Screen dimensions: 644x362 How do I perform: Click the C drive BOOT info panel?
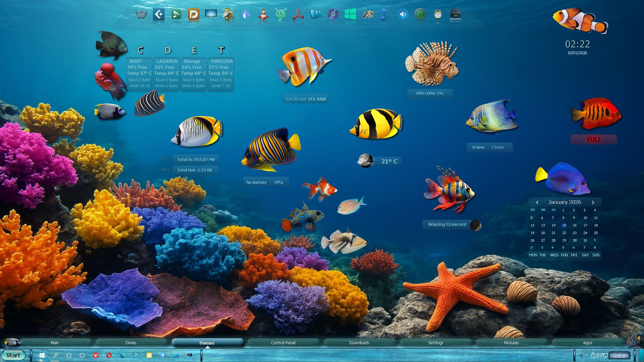[x=139, y=74]
